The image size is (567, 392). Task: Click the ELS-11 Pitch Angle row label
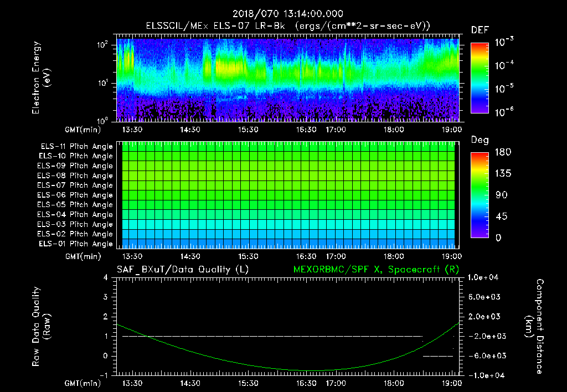pyautogui.click(x=76, y=147)
